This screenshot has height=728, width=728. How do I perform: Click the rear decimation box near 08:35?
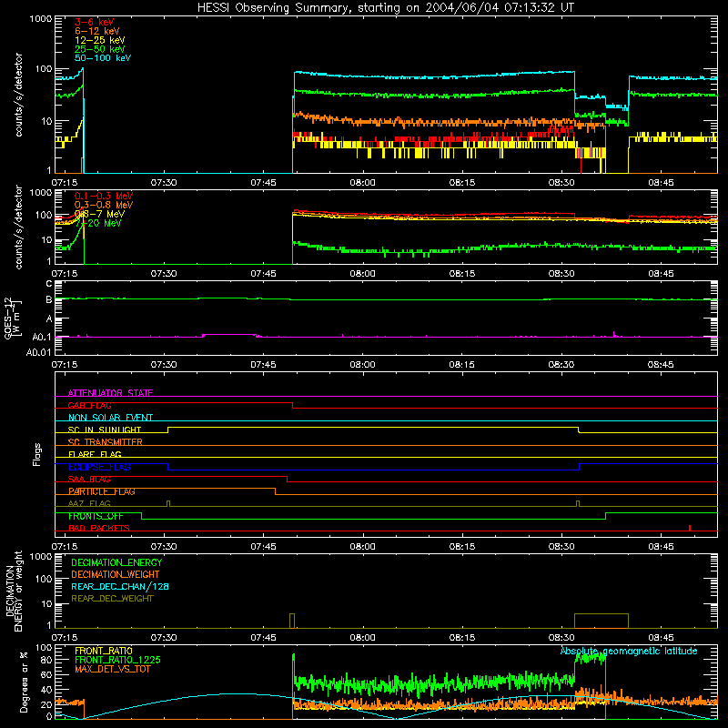click(602, 621)
